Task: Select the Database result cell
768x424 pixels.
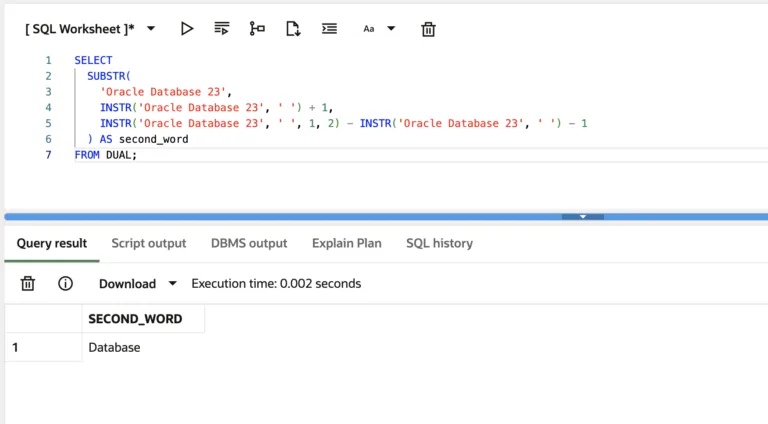Action: point(114,347)
